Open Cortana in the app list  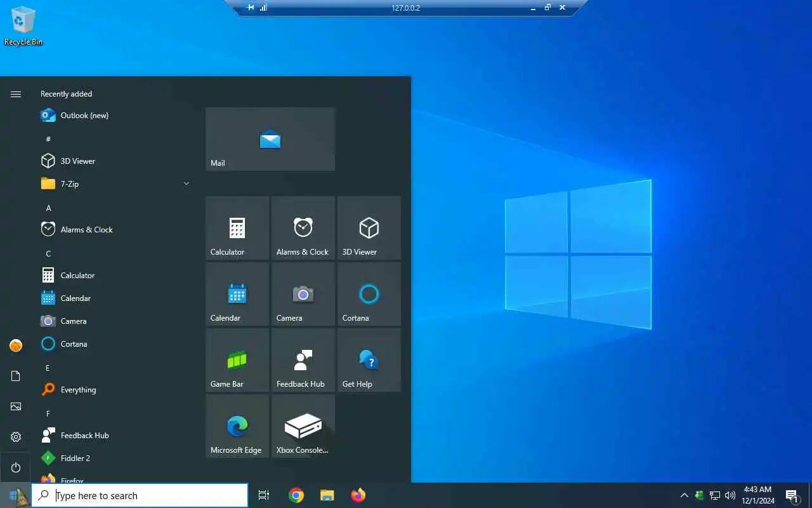tap(114, 344)
